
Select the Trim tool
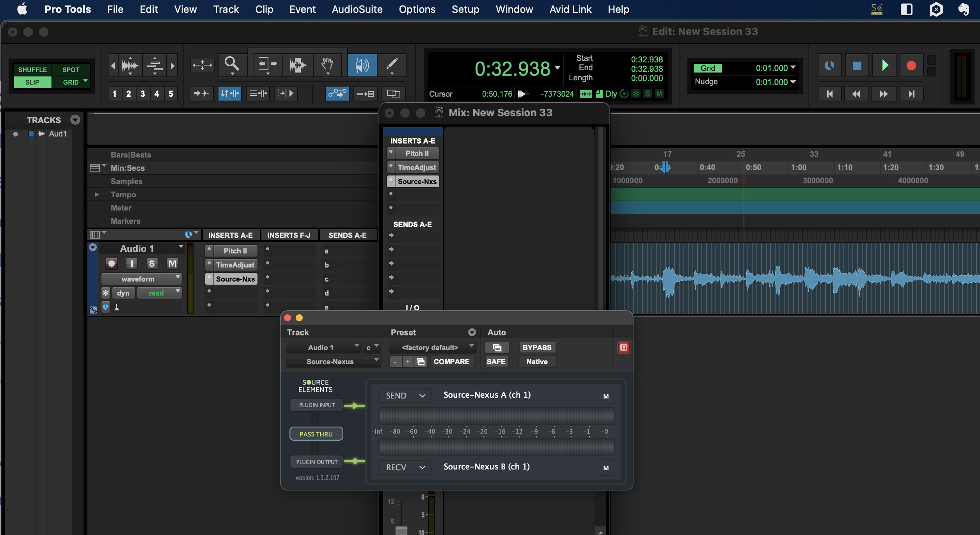(x=267, y=64)
